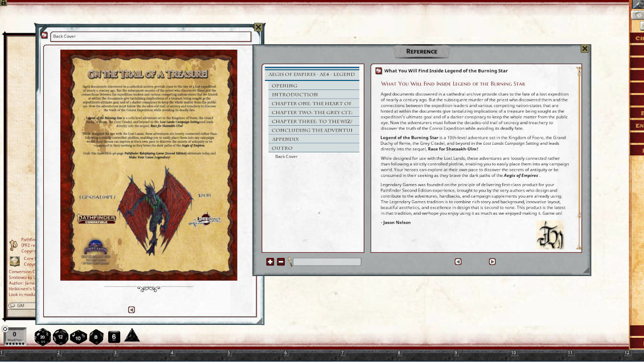Advance to next reference page with right arrow
This screenshot has width=644, height=362.
[492, 261]
